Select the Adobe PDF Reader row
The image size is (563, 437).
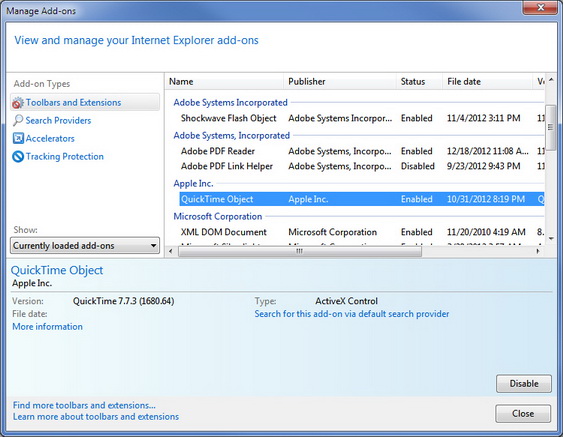pos(362,151)
